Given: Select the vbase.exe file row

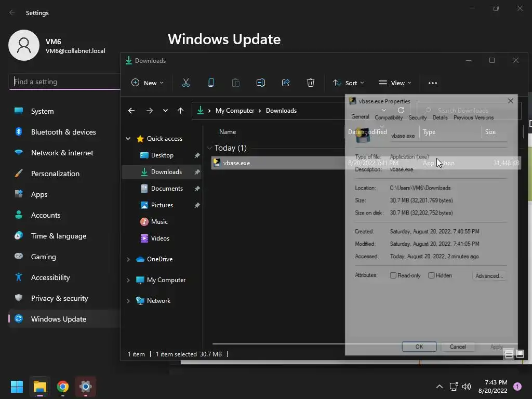Looking at the screenshot, I should click(366, 163).
